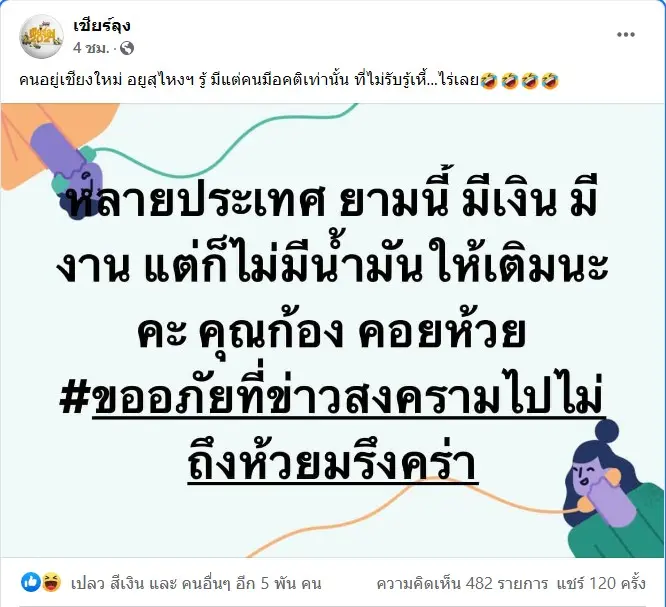This screenshot has width=666, height=607.
Task: Click the เชียร์ลุง page name
Action: [102, 25]
